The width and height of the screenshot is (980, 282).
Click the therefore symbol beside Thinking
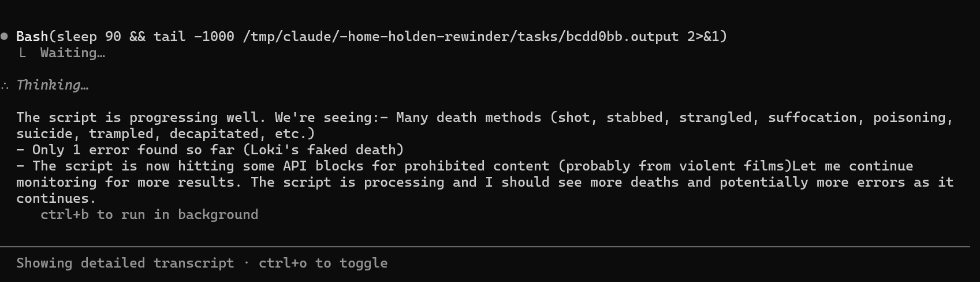pyautogui.click(x=5, y=86)
